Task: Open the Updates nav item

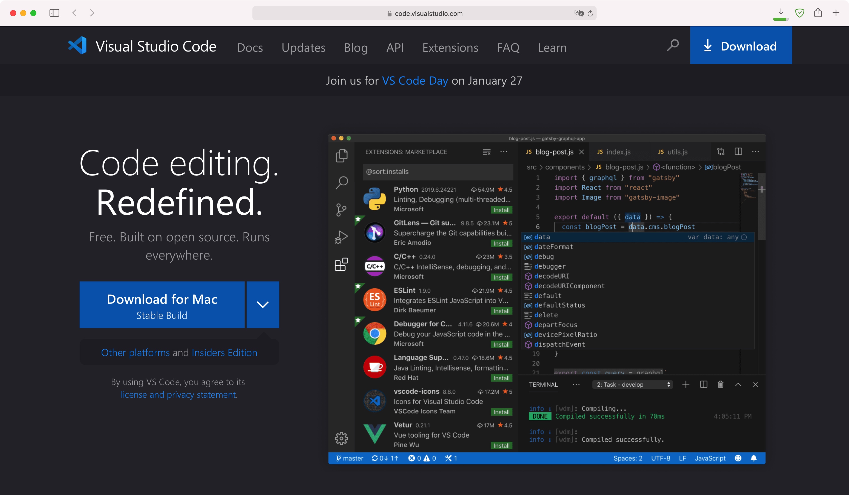Action: (x=303, y=47)
